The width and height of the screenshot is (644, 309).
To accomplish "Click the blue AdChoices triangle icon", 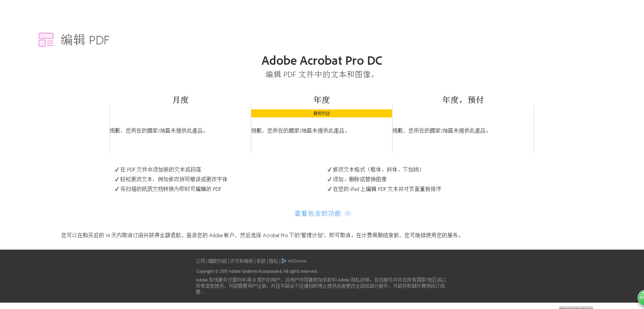I will tap(284, 261).
